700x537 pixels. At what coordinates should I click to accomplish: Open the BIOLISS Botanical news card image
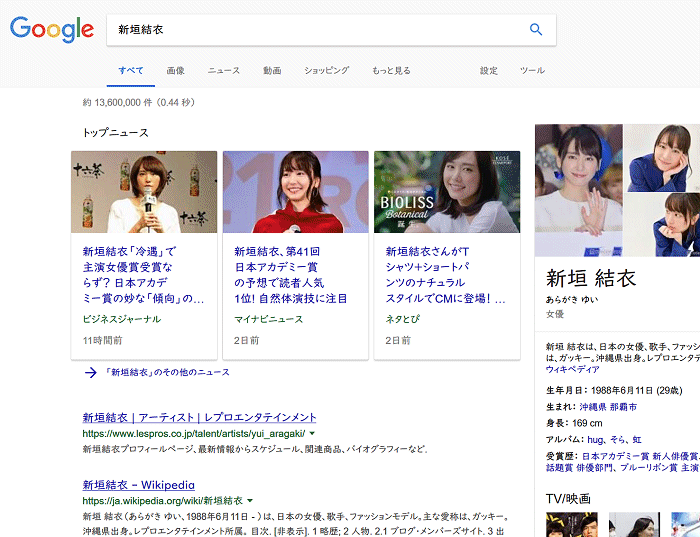coord(447,192)
